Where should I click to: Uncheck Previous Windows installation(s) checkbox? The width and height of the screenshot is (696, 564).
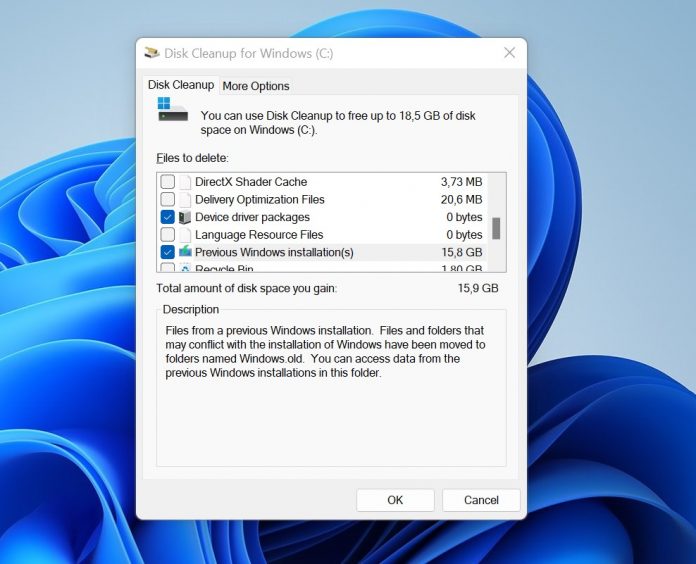coord(168,252)
